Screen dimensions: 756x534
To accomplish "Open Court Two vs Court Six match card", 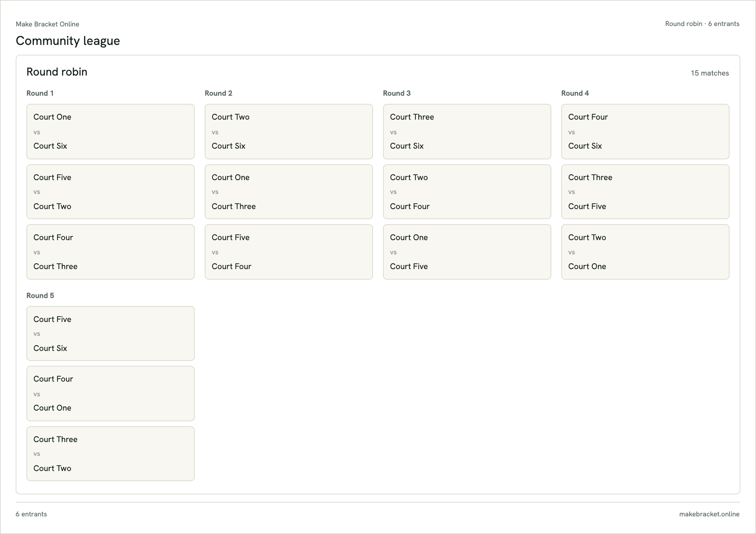I will click(x=289, y=131).
